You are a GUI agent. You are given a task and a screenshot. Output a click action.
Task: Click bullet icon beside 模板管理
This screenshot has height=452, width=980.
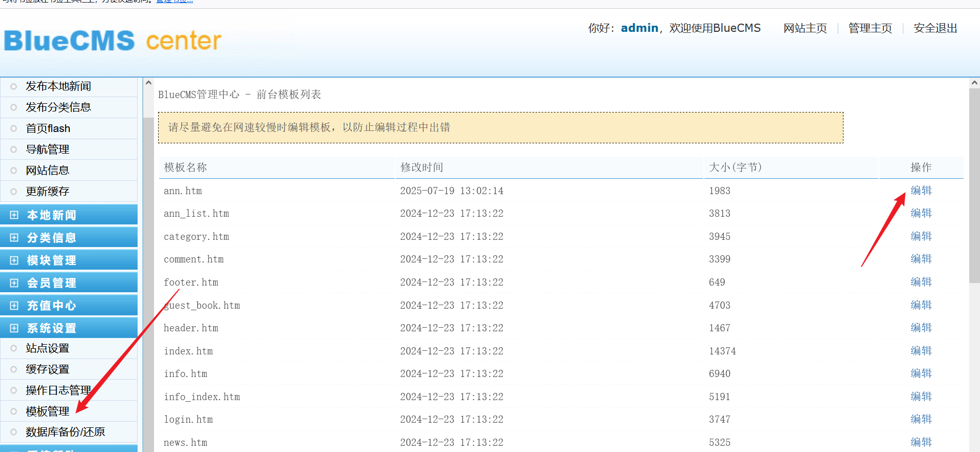(14, 411)
